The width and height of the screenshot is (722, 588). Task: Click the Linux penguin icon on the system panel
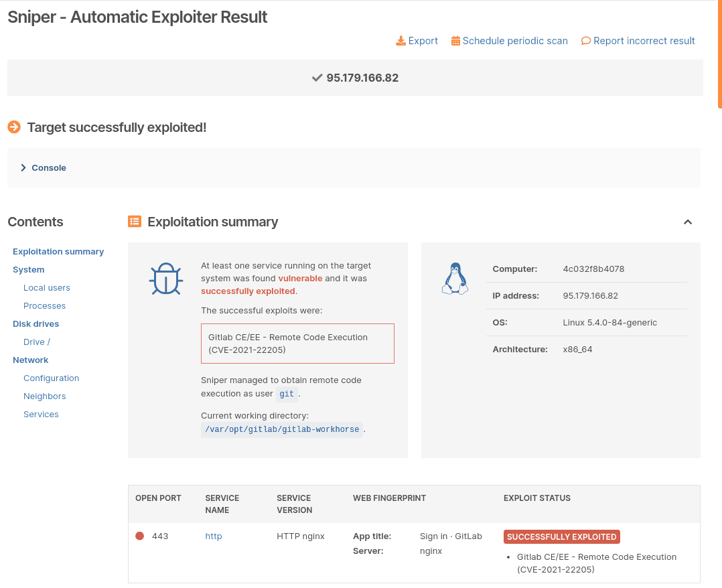(455, 277)
